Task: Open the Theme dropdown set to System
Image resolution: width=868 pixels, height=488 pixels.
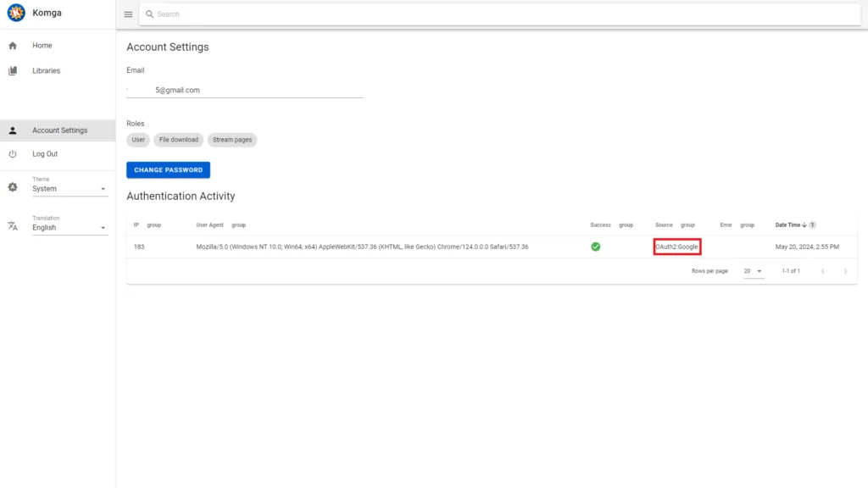Action: click(70, 189)
